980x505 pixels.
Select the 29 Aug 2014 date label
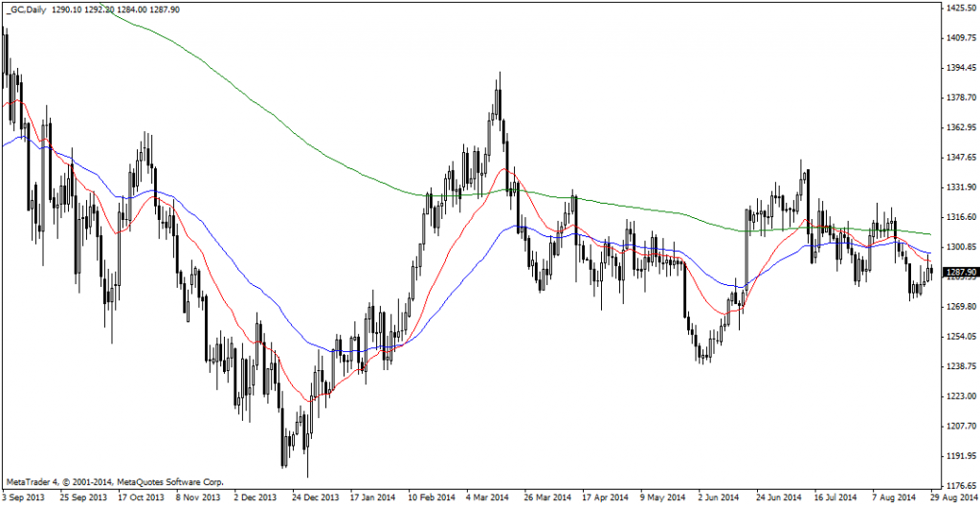pos(953,498)
